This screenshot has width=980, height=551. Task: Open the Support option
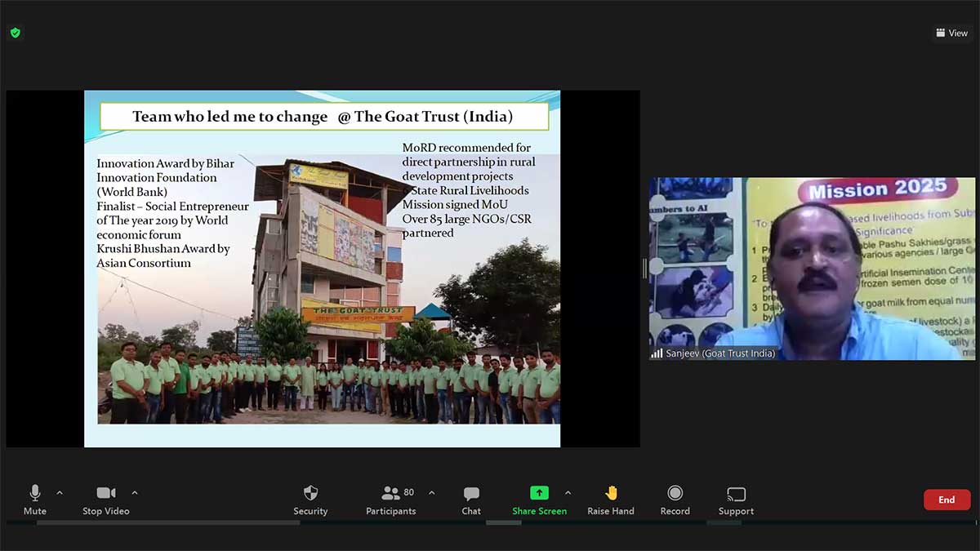click(x=736, y=499)
